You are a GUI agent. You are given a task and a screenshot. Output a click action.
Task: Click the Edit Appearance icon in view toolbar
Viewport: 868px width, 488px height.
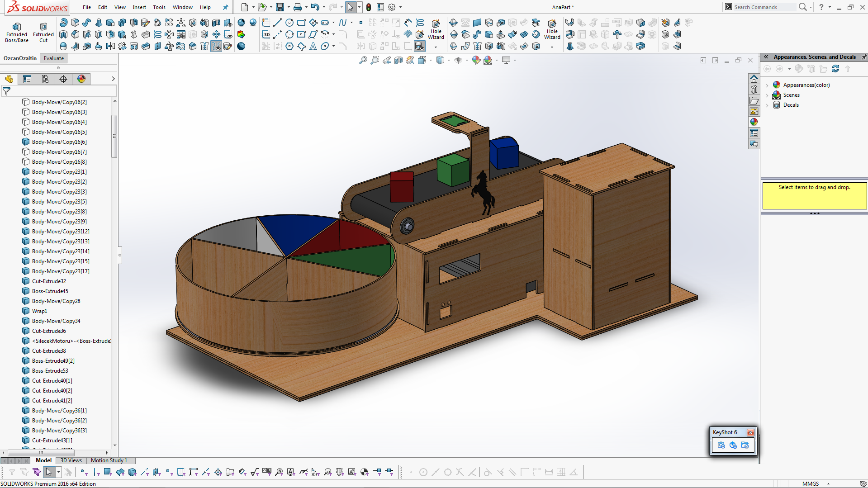(x=476, y=60)
